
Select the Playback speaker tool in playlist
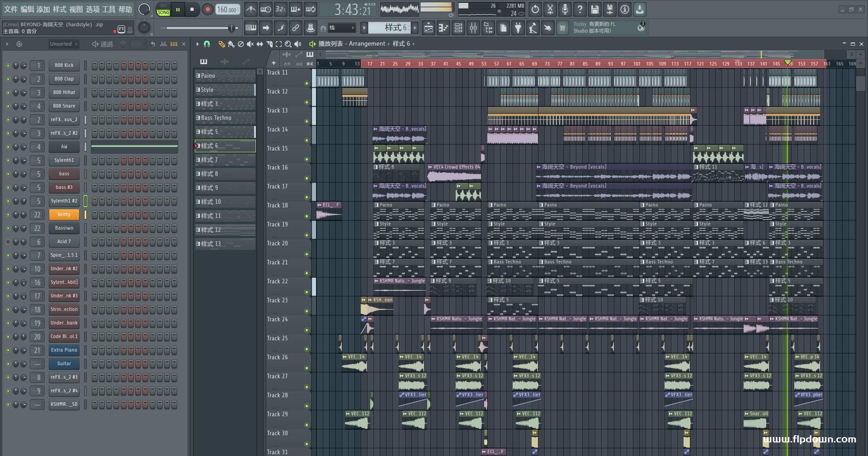tap(297, 44)
